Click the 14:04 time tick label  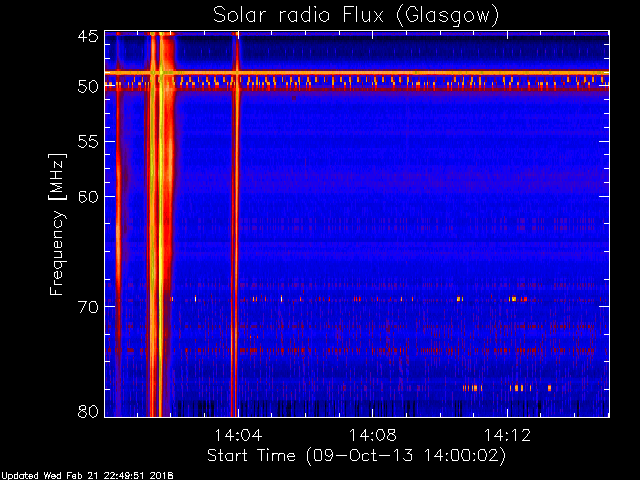(x=238, y=435)
